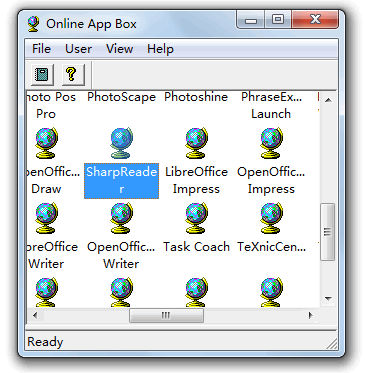Open the User menu
This screenshot has width=365, height=373.
(x=78, y=49)
